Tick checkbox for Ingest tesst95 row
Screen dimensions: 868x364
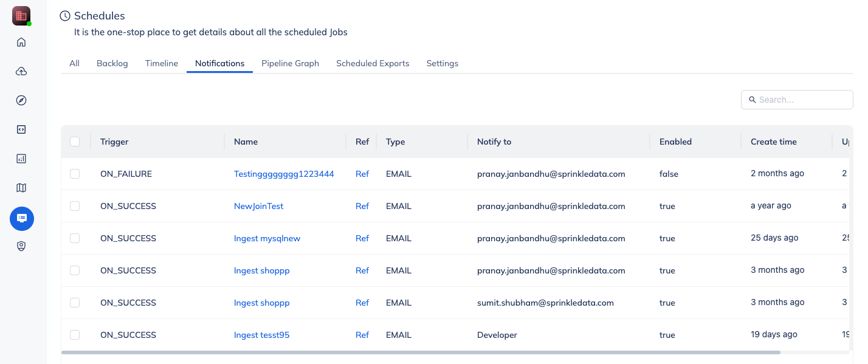(x=75, y=335)
